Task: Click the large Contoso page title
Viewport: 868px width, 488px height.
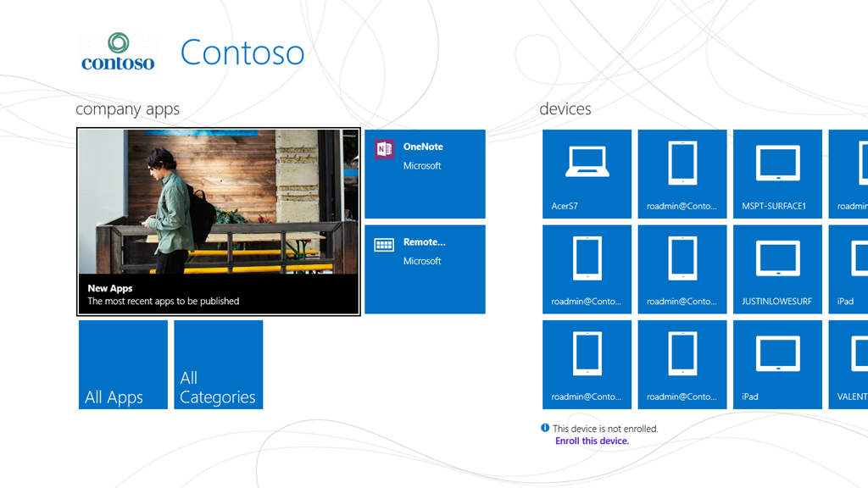Action: click(x=242, y=53)
